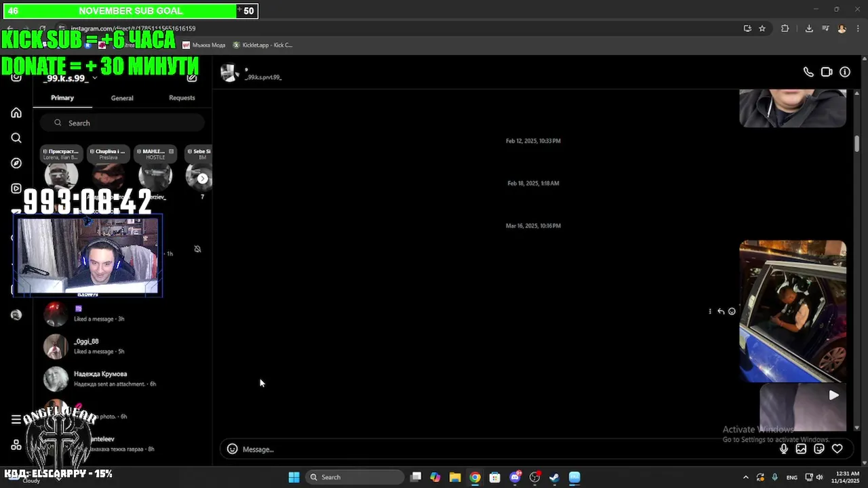Click the chat vertical scrollbar thumb
Image resolution: width=868 pixels, height=488 pixels.
[857, 144]
